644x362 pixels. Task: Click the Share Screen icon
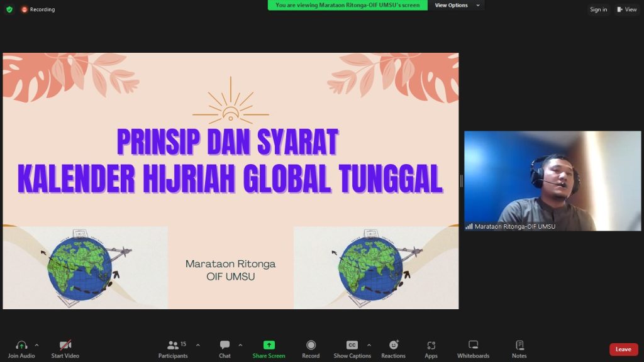point(269,349)
